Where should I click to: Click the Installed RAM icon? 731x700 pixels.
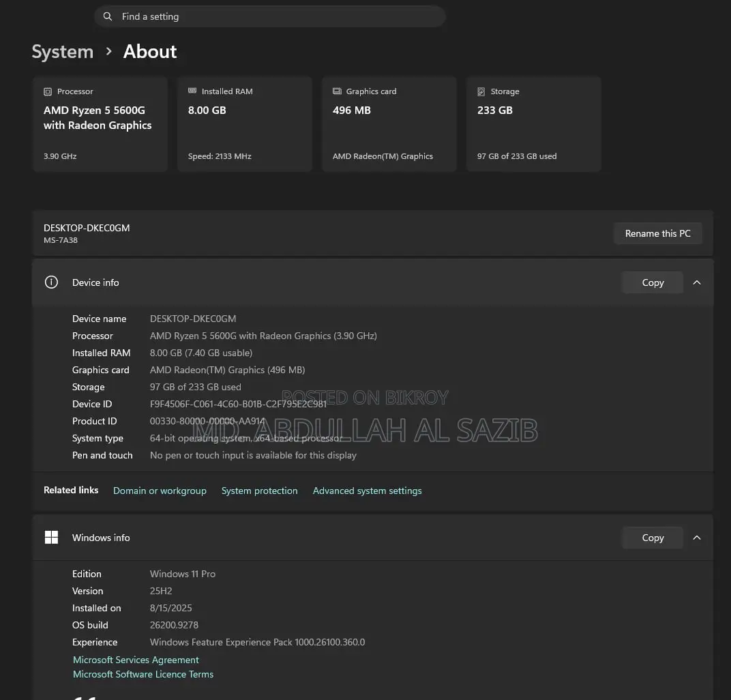tap(192, 91)
